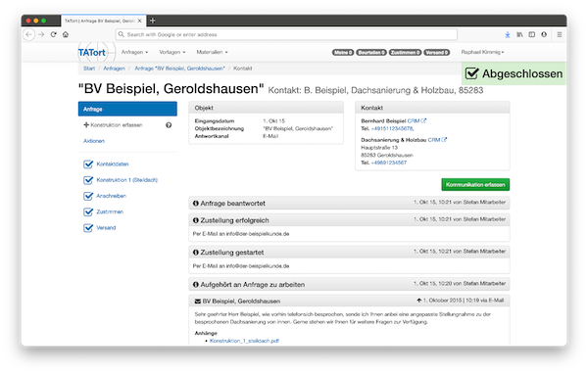Click the Zustellung erfolgreich entry header
Image resolution: width=588 pixels, height=374 pixels.
(349, 220)
